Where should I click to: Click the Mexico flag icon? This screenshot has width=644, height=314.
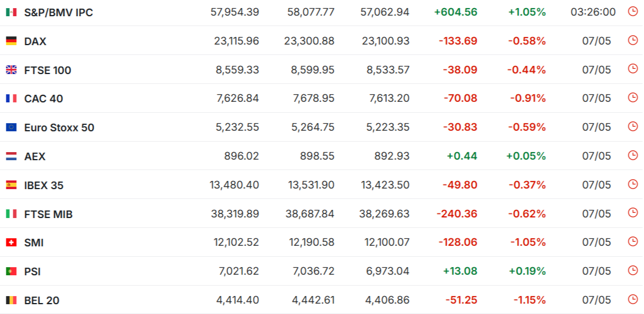coord(11,12)
